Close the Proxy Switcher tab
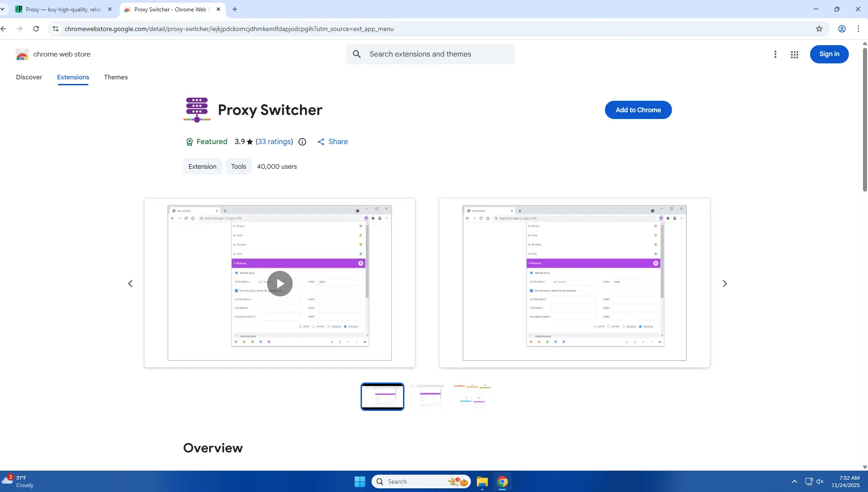 [x=218, y=9]
